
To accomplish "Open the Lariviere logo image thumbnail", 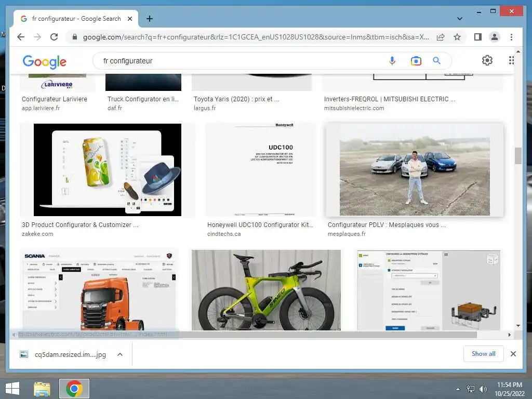I will click(57, 82).
